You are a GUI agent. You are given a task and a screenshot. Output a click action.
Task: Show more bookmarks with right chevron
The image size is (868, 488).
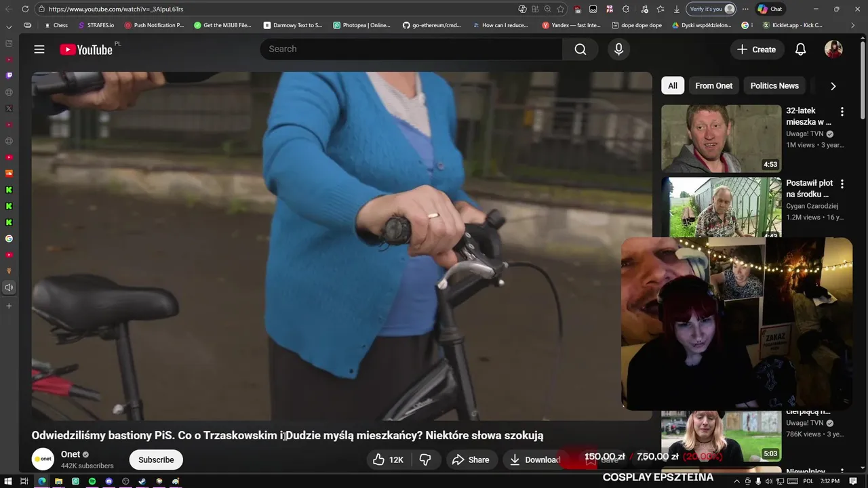(852, 25)
